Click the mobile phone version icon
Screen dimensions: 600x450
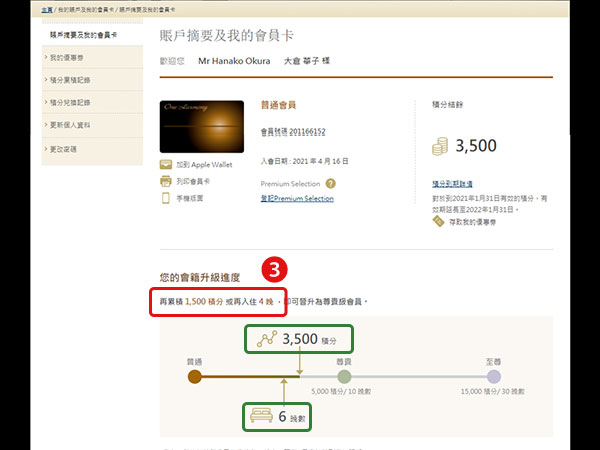click(166, 198)
